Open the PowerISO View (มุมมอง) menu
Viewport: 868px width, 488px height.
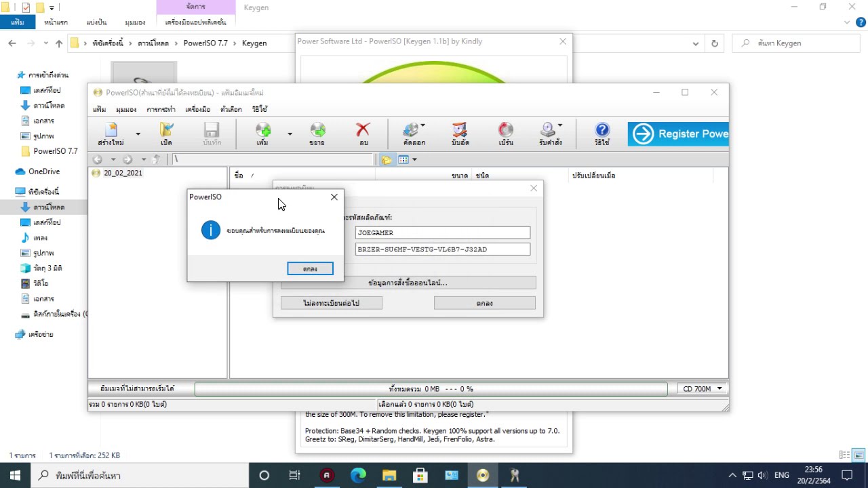(x=126, y=109)
